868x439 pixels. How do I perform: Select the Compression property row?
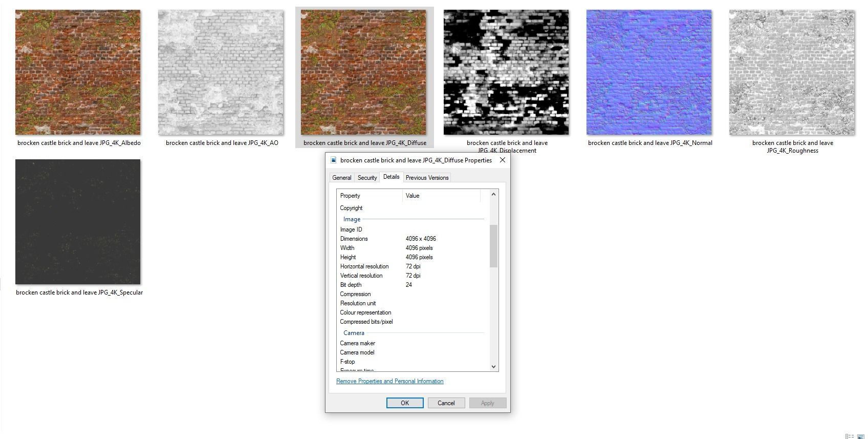pyautogui.click(x=410, y=294)
